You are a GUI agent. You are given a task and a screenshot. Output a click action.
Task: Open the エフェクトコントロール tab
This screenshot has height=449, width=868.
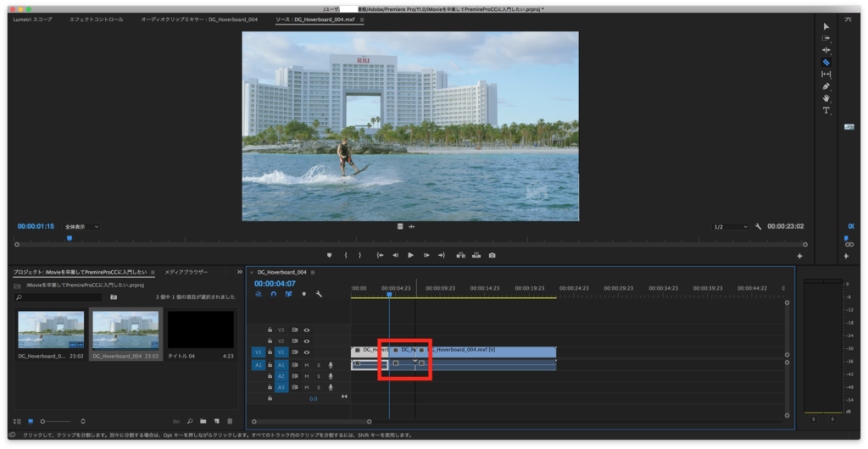pyautogui.click(x=96, y=19)
